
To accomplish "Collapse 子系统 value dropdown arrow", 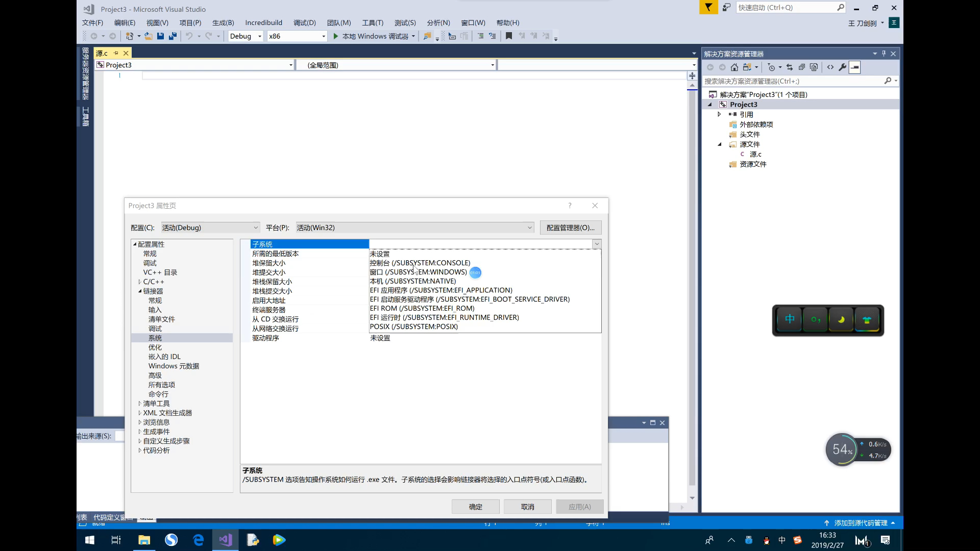I will click(x=597, y=244).
